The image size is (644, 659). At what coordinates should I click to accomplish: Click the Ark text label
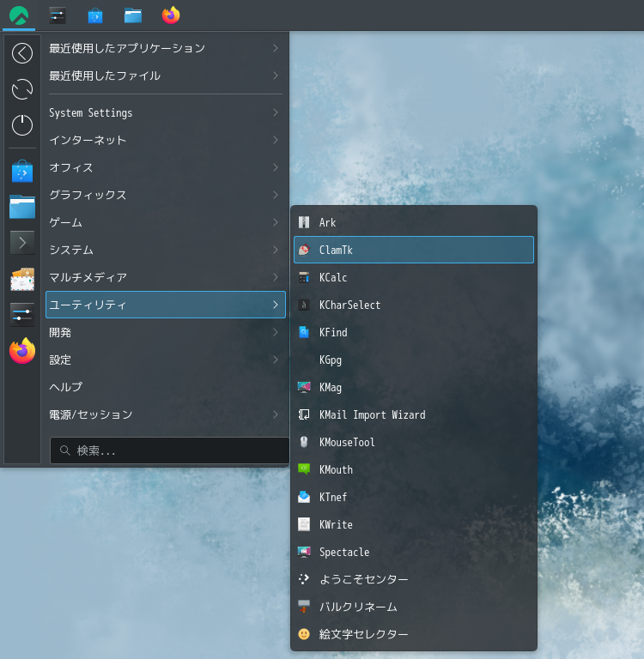[327, 222]
